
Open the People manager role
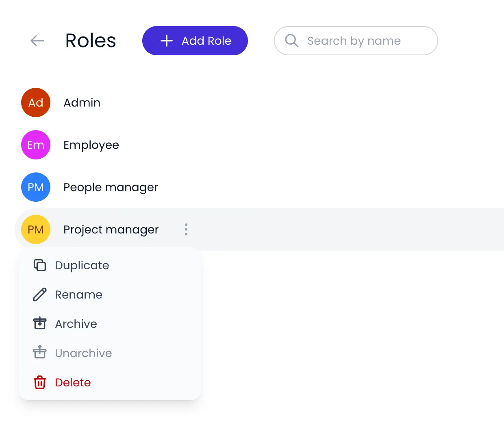111,188
